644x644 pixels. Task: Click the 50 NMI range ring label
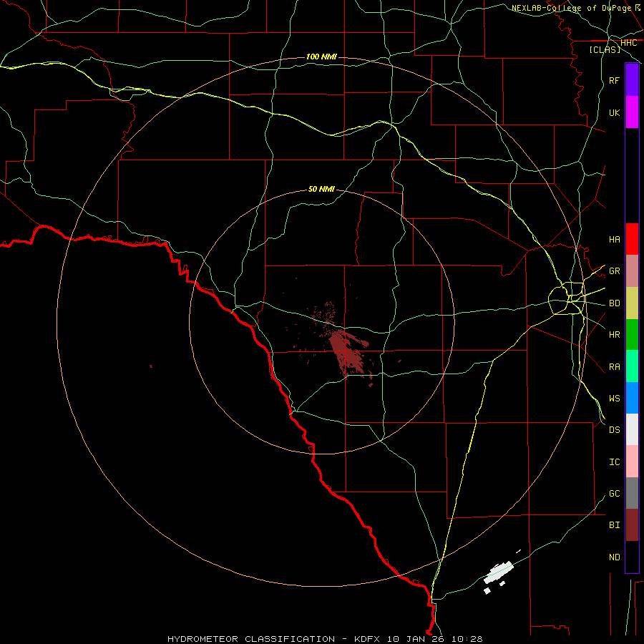click(321, 189)
